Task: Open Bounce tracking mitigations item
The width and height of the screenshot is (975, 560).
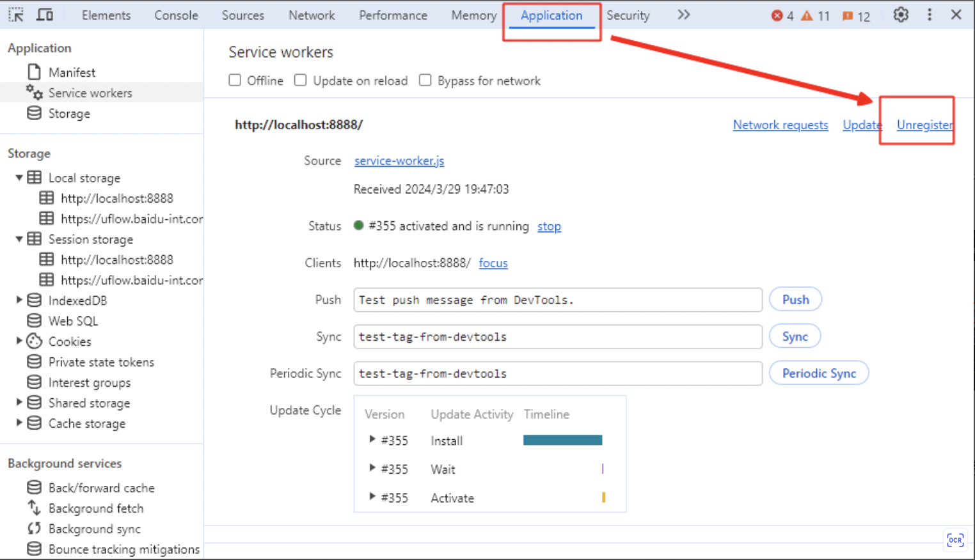Action: [123, 549]
